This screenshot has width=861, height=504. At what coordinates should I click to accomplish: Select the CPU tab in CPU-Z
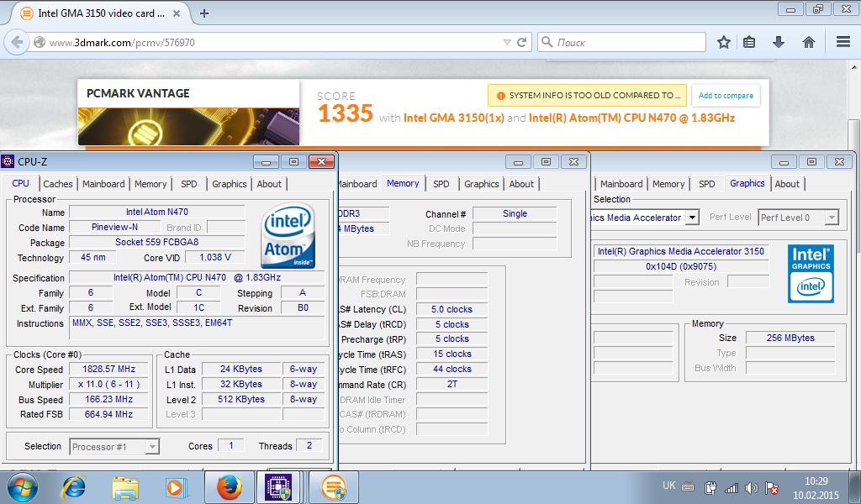(x=21, y=183)
